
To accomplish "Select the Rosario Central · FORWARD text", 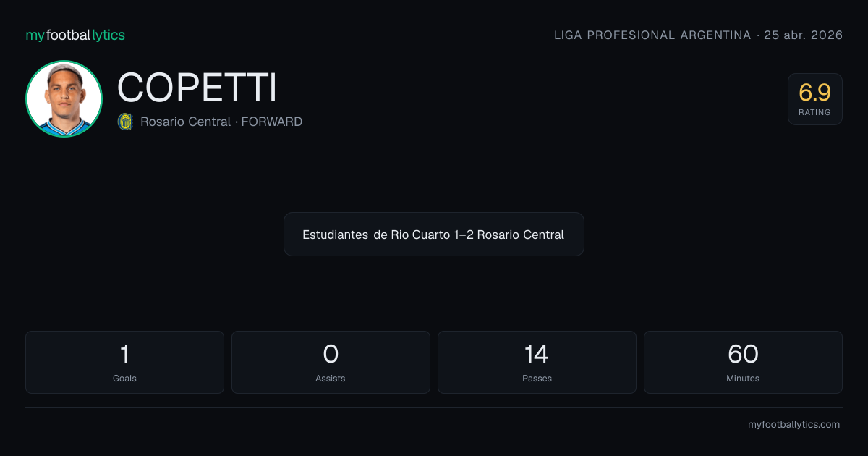I will (x=221, y=122).
